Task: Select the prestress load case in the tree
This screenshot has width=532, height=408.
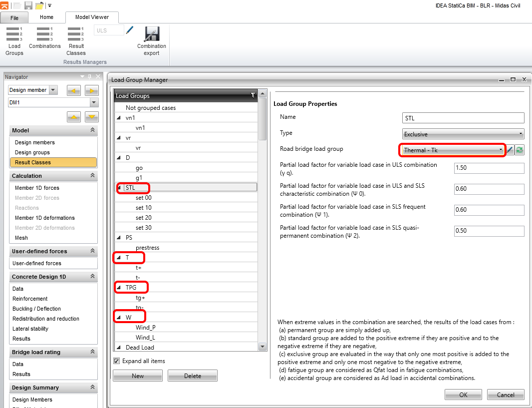Action: pyautogui.click(x=147, y=248)
